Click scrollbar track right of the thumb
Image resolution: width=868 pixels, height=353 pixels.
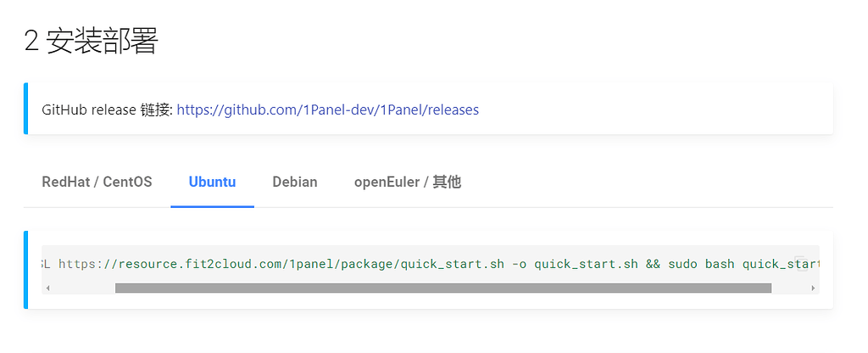point(789,289)
